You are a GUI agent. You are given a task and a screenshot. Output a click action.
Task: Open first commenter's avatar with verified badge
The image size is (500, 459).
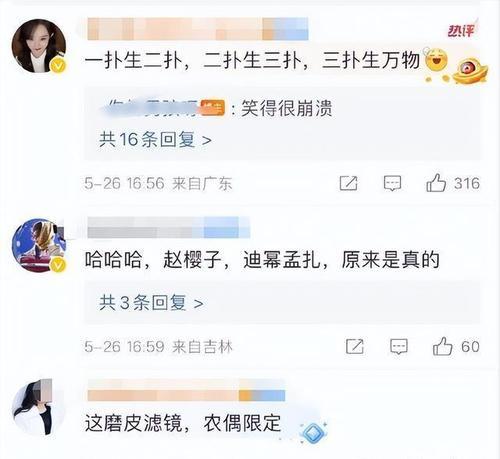coord(39,46)
